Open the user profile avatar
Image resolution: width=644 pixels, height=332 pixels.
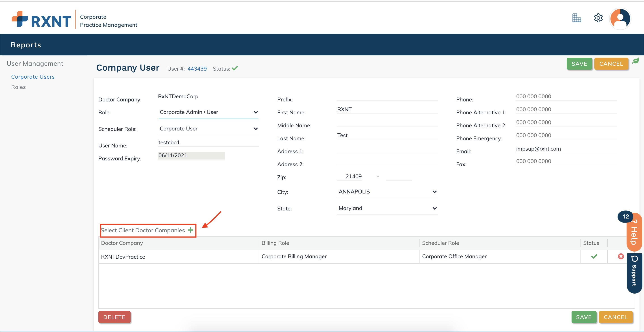pos(620,19)
